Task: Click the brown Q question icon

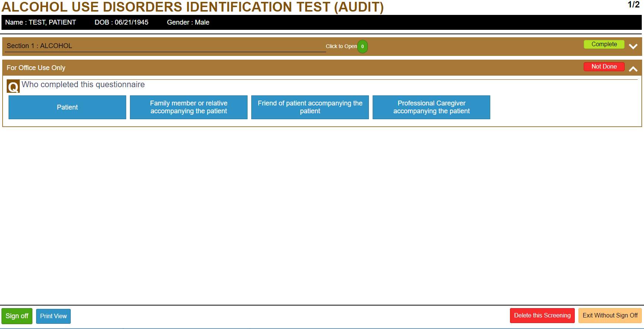Action: point(13,87)
